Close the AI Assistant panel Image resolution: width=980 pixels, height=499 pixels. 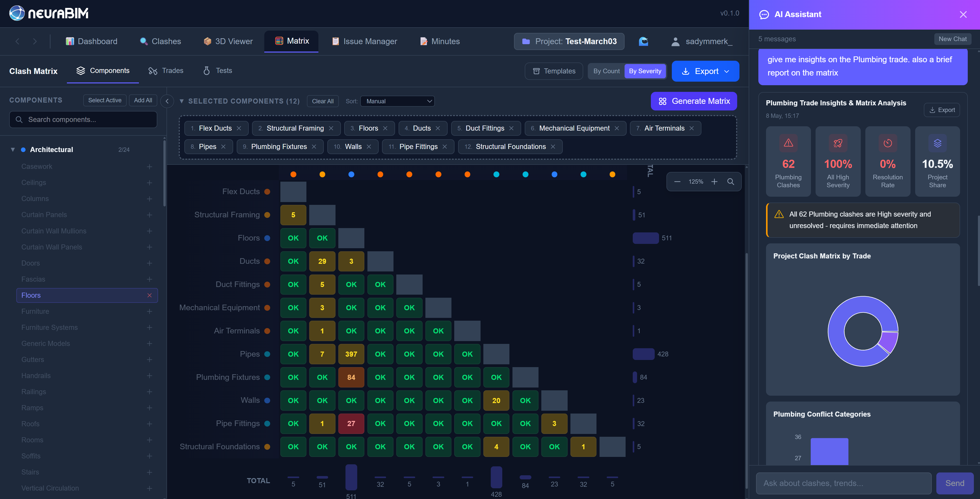[963, 15]
